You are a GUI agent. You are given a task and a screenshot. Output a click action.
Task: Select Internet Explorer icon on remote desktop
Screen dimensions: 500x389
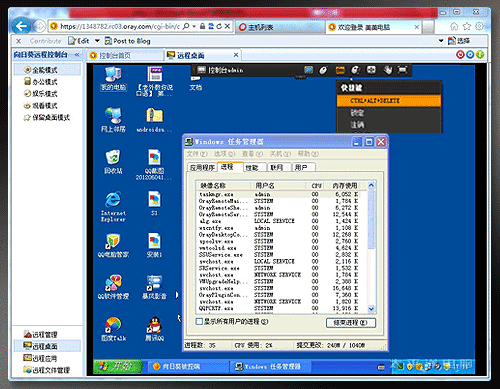[x=113, y=206]
